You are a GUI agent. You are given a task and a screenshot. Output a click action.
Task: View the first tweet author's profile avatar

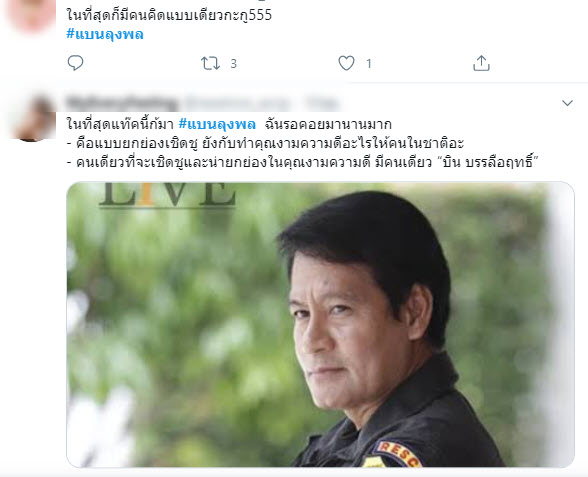click(x=32, y=15)
